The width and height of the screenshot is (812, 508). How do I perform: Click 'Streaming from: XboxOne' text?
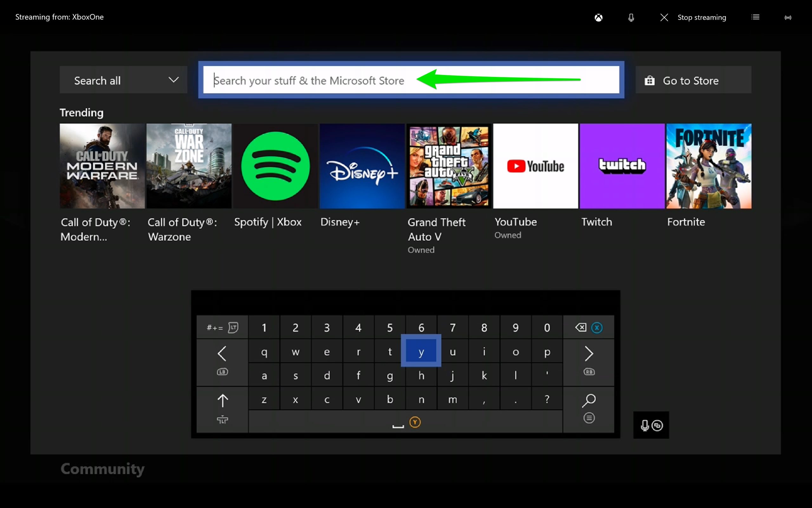point(59,17)
